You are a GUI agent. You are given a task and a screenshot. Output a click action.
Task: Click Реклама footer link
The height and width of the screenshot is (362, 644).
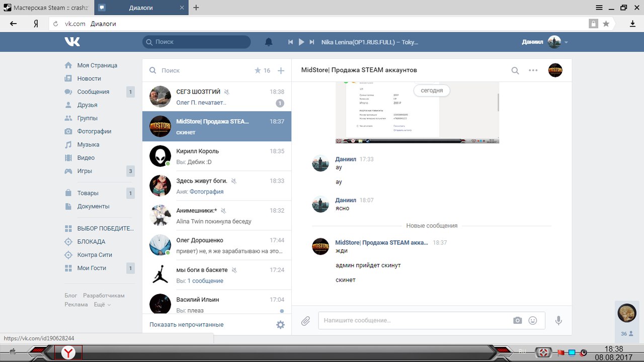pos(76,305)
